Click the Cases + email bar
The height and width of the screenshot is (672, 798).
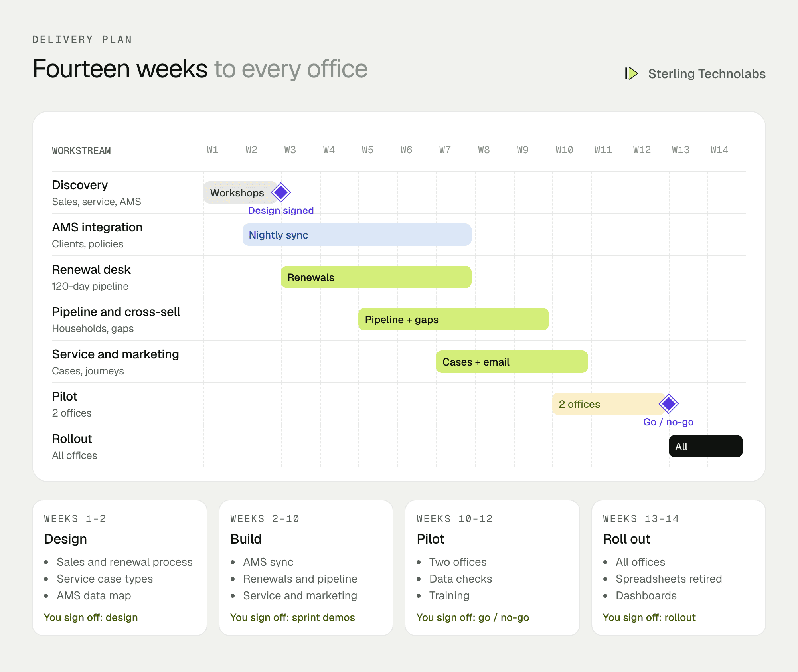[x=512, y=362]
